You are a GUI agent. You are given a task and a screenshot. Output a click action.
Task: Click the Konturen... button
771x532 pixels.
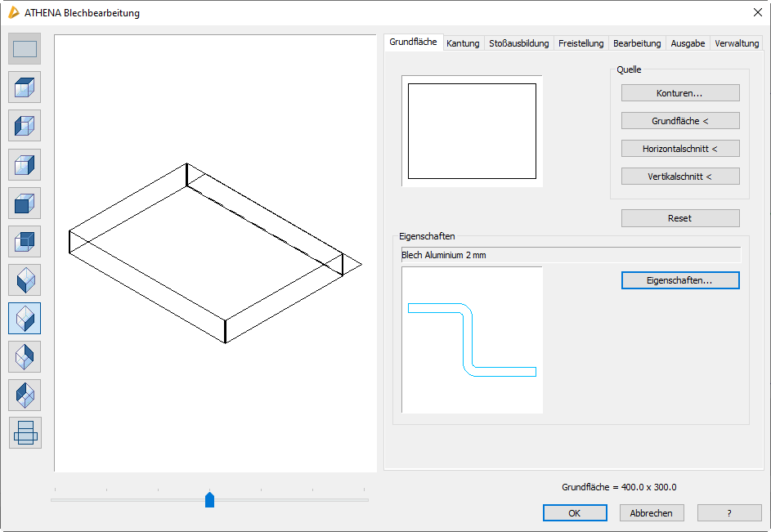click(x=679, y=93)
